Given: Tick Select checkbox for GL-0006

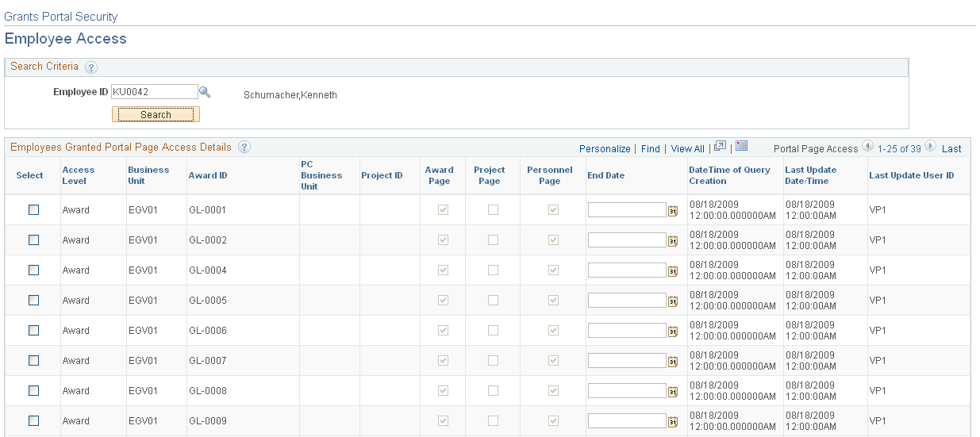Looking at the screenshot, I should tap(33, 330).
